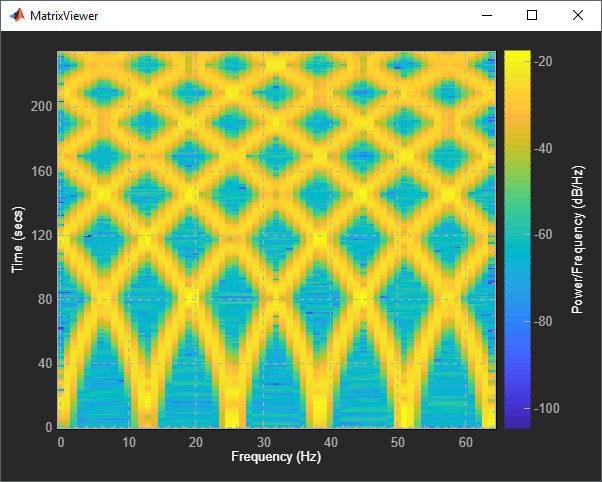Screen dimensions: 602x482
Task: Click the colorbar tick label -40
Action: (x=543, y=148)
